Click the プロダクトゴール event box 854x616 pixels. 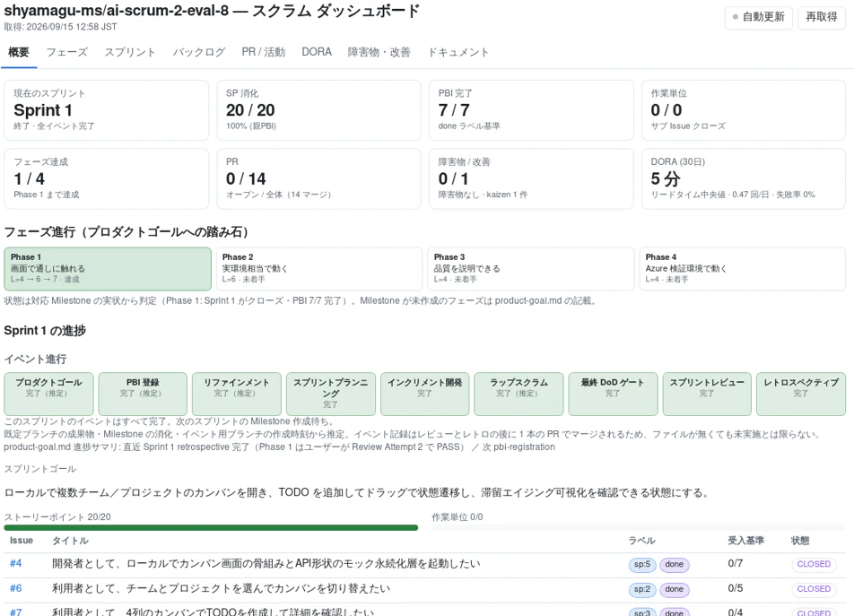49,394
